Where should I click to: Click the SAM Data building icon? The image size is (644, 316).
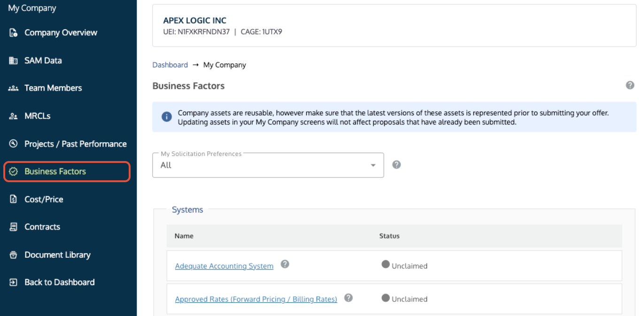tap(14, 61)
